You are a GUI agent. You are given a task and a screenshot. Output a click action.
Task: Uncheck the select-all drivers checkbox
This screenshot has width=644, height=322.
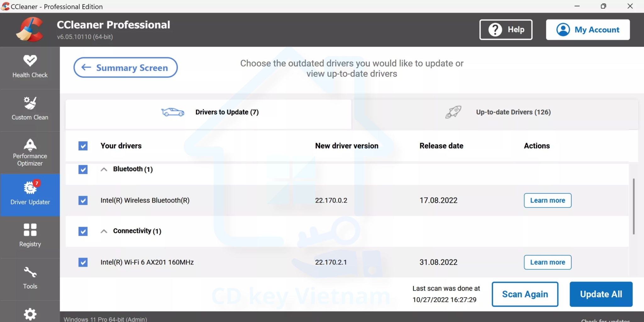[x=82, y=146]
